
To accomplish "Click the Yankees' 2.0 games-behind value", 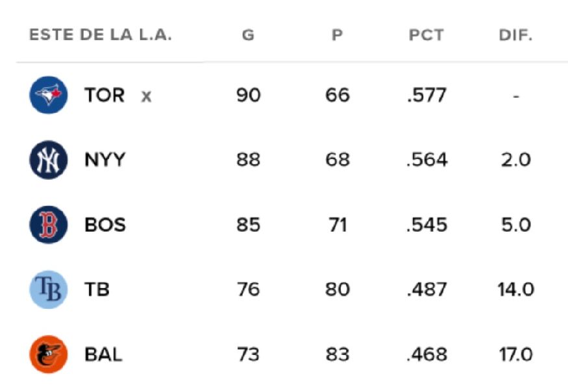I will pyautogui.click(x=515, y=160).
